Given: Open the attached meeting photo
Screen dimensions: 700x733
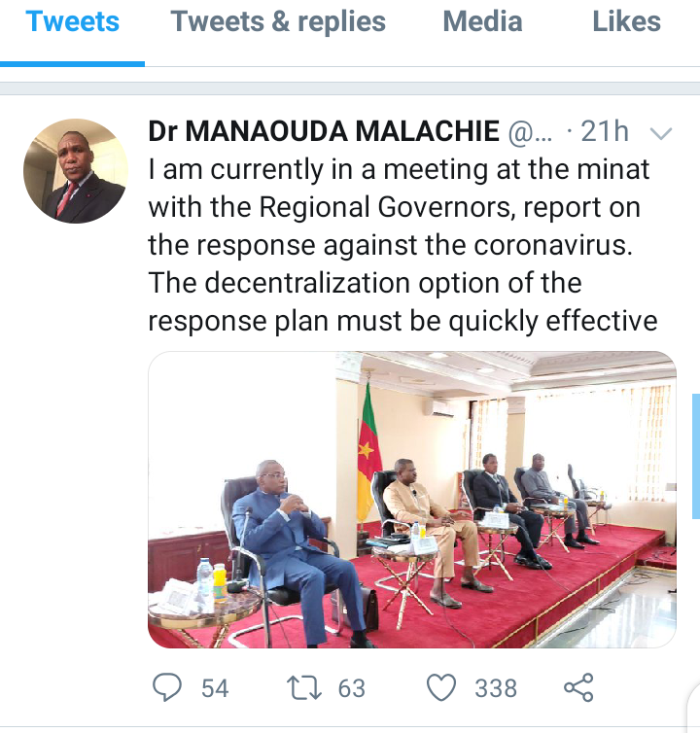Looking at the screenshot, I should [412, 500].
